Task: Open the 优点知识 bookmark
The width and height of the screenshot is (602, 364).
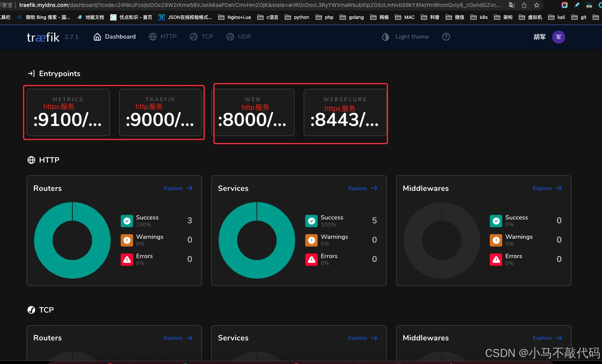Action: [x=131, y=17]
